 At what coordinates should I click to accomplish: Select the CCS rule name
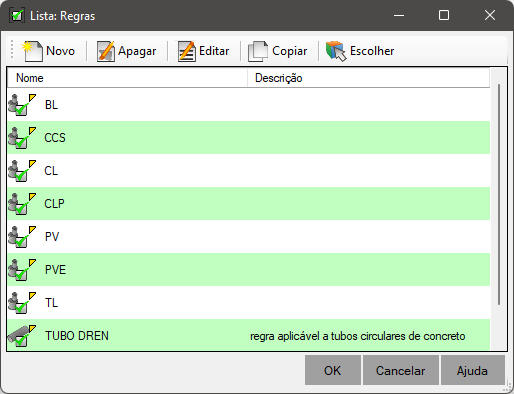(55, 138)
